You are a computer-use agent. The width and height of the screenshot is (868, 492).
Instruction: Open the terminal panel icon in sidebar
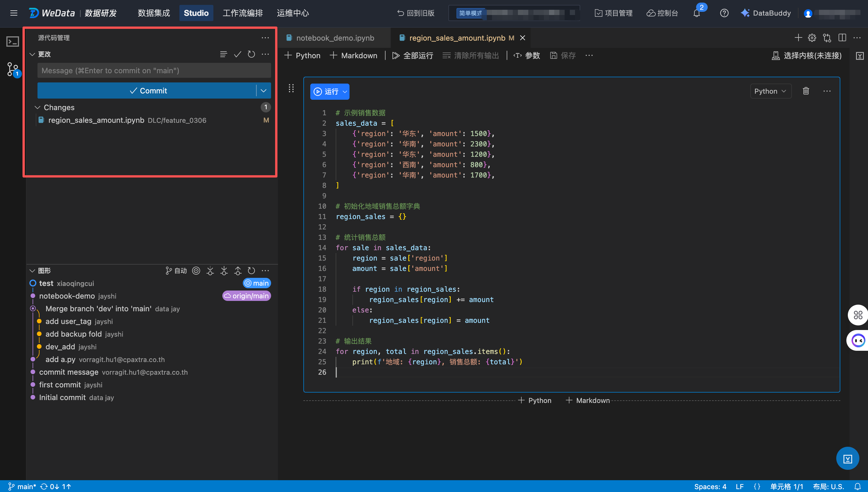pyautogui.click(x=13, y=42)
